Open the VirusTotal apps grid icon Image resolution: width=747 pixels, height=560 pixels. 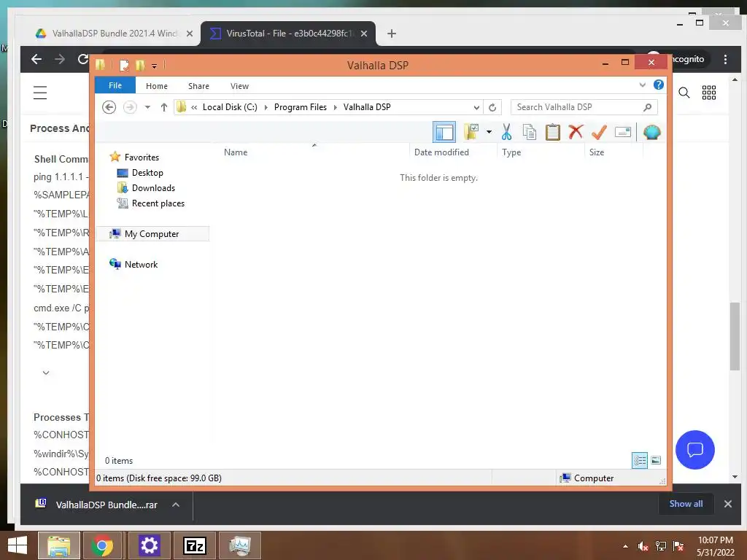[x=709, y=93]
